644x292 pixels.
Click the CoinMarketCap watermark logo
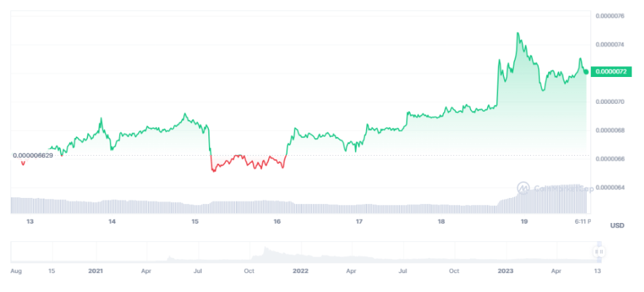click(x=524, y=188)
